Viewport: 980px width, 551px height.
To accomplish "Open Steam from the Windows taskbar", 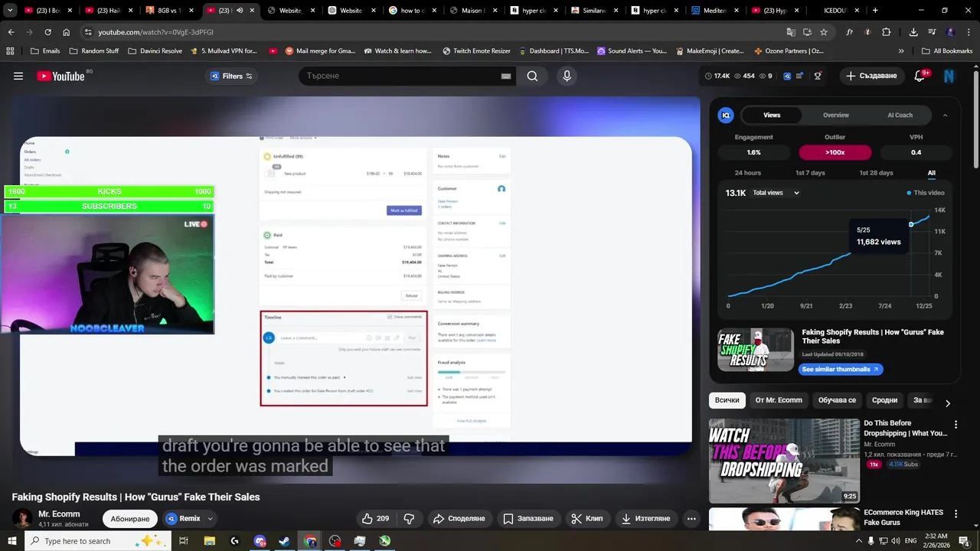I will pyautogui.click(x=284, y=541).
